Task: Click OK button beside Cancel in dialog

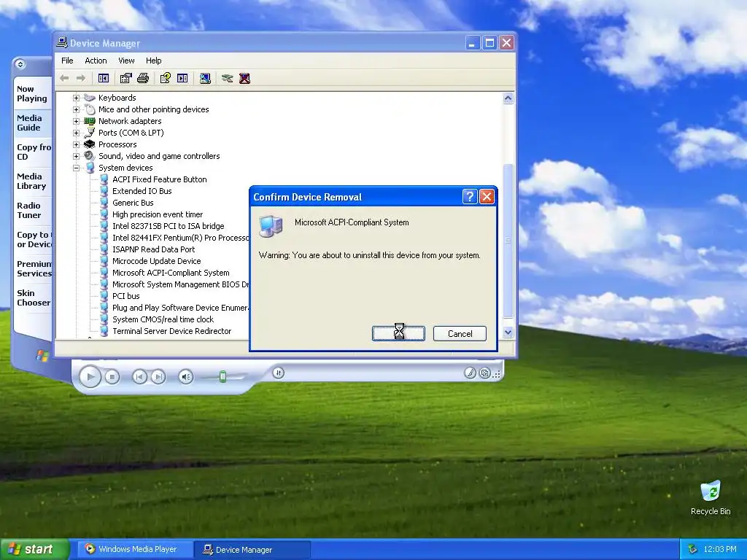Action: coord(398,334)
